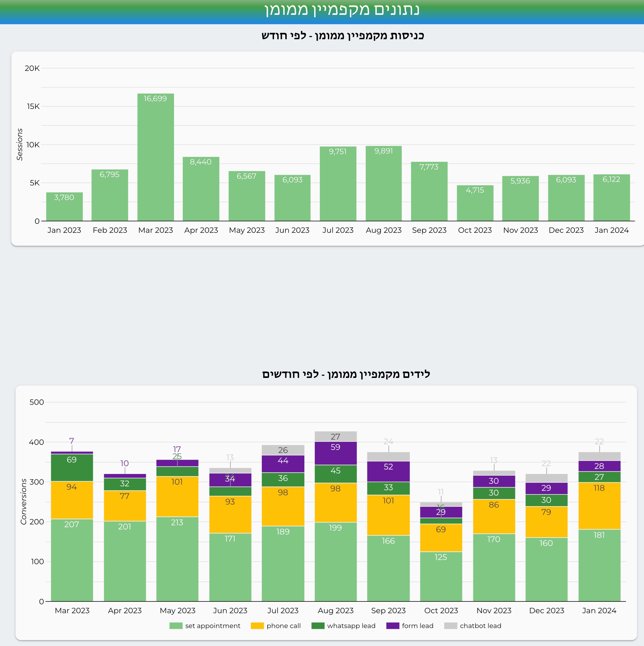Click Mar 2023 phone call segment 94
Screen dimensions: 644x646
click(72, 500)
